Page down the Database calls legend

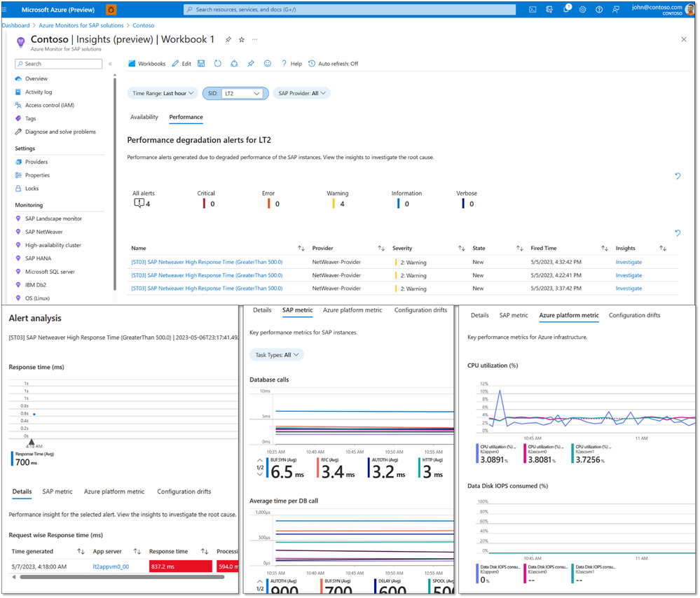pos(260,474)
